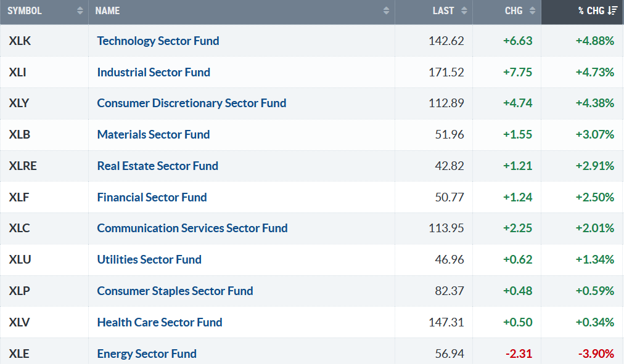Click the XLK symbol cell
The width and height of the screenshot is (624, 364).
(x=19, y=41)
